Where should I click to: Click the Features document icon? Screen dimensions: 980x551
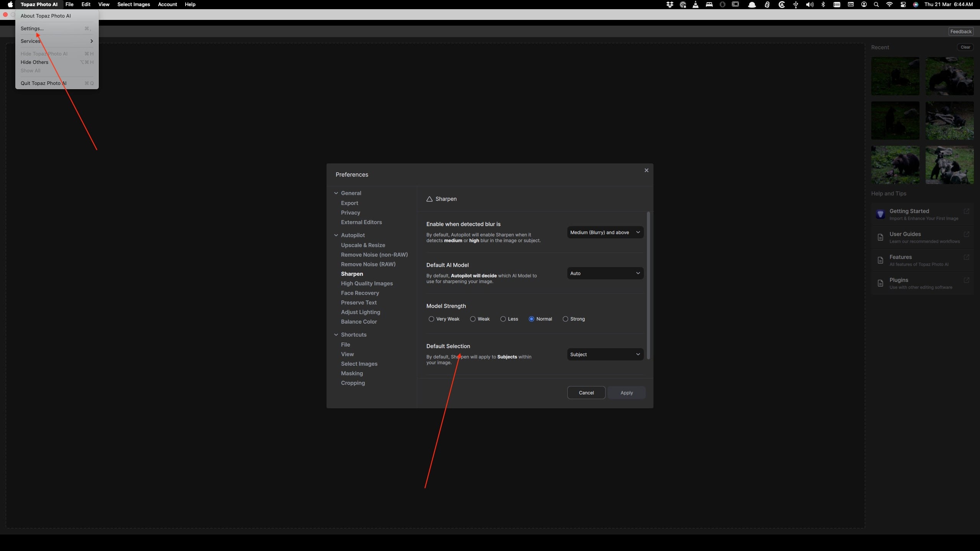880,260
